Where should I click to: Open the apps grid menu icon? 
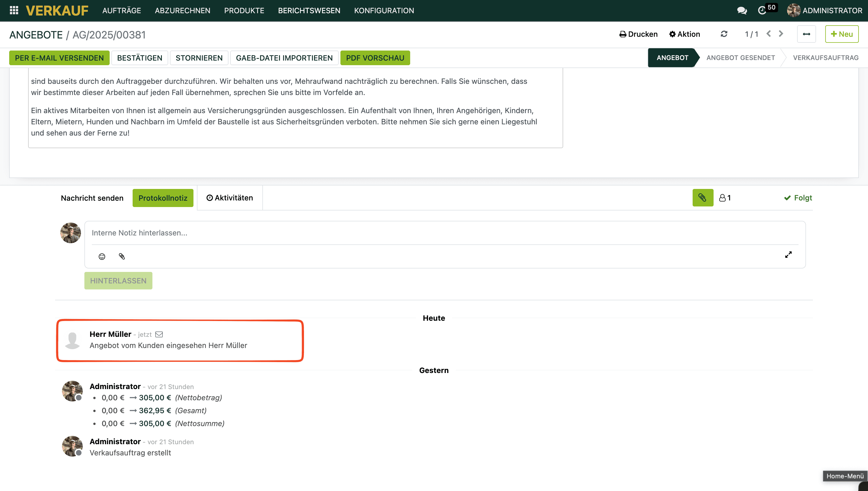14,10
